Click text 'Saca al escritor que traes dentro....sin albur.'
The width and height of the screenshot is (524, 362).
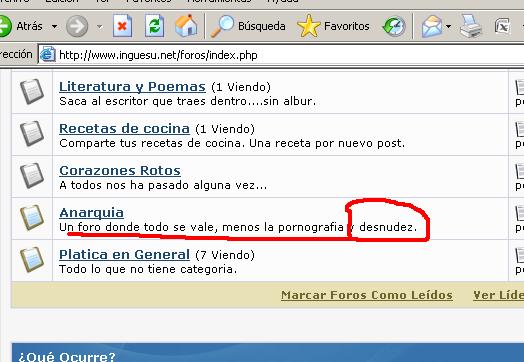click(187, 101)
